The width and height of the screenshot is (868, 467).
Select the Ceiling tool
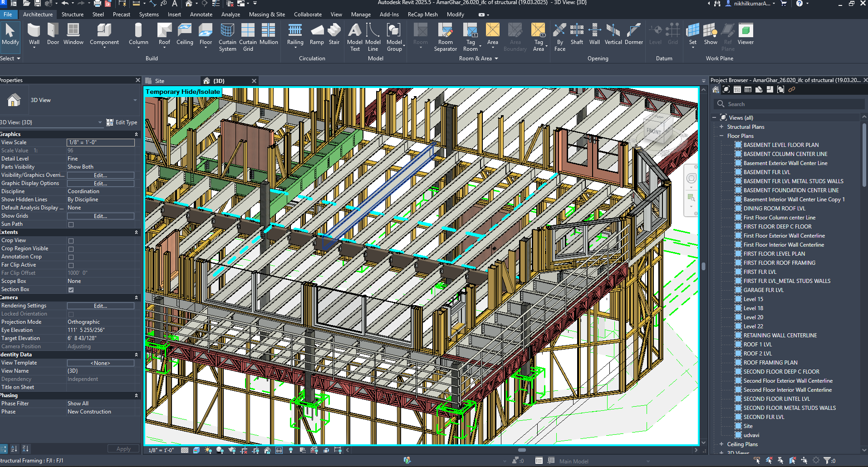185,34
